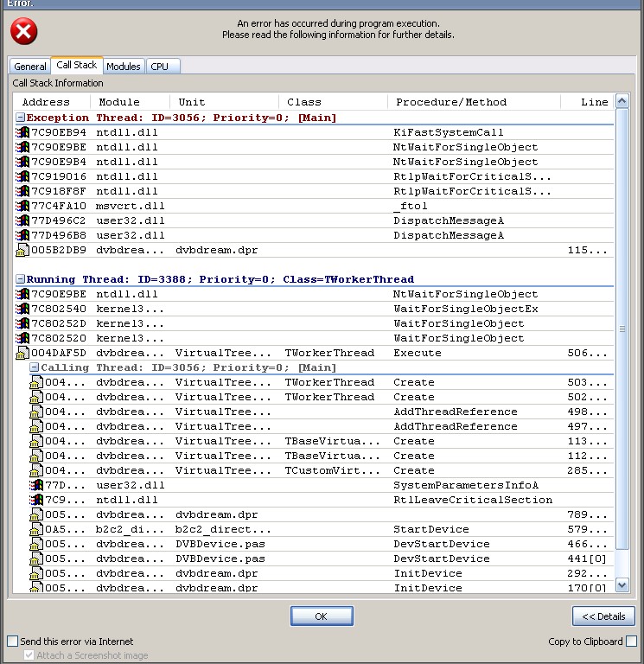Click the OK button
644x664 pixels.
click(x=322, y=616)
